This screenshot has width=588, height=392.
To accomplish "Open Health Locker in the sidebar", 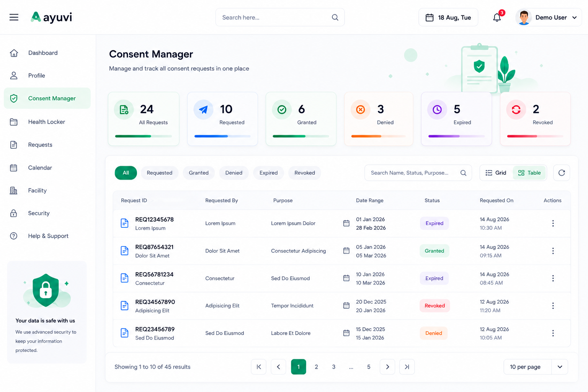I will coord(47,122).
